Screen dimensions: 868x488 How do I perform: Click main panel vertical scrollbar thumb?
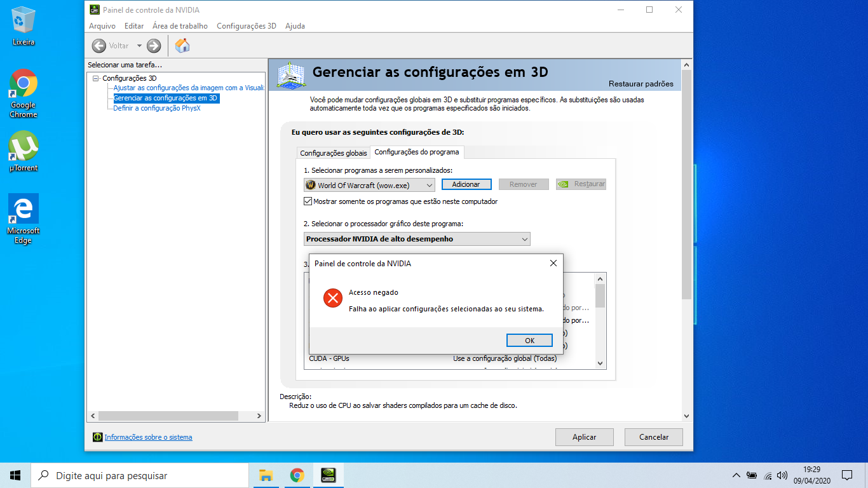[686, 184]
